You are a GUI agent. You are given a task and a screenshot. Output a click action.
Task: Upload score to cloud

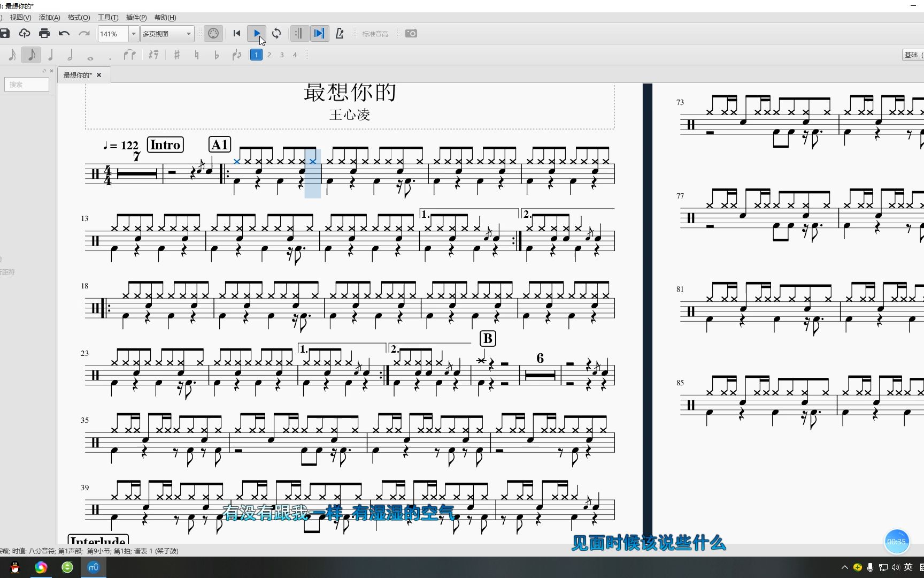tap(25, 33)
